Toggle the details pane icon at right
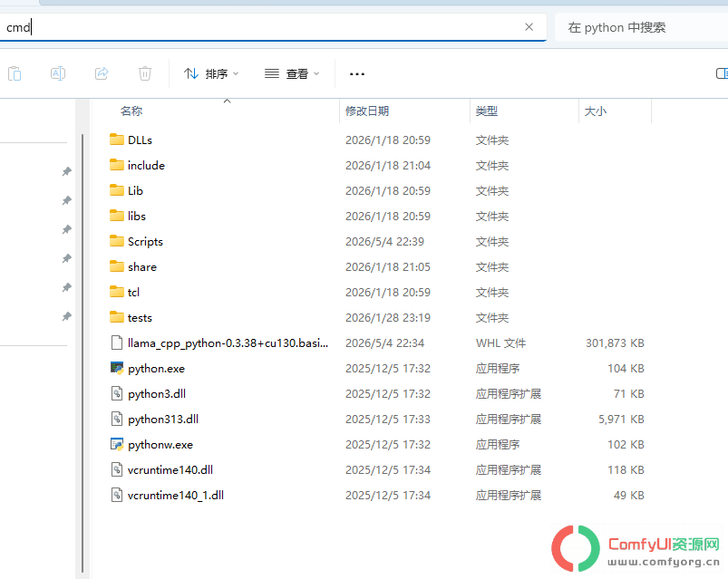The image size is (728, 579). click(722, 73)
